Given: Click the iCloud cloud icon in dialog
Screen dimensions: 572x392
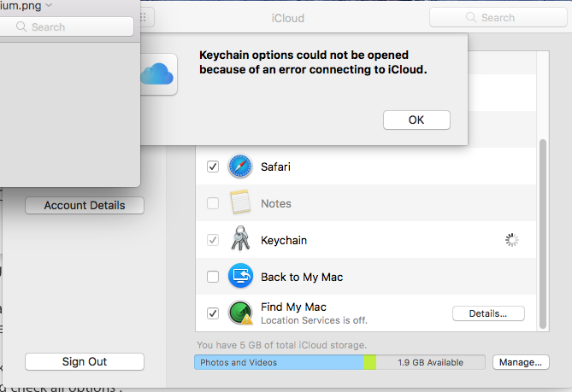Looking at the screenshot, I should click(x=156, y=74).
